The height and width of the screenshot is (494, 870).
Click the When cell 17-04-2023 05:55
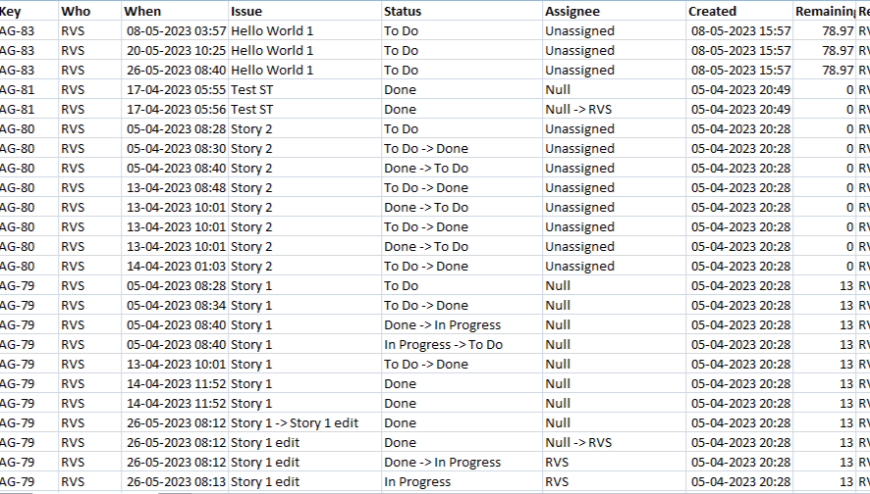pos(176,90)
